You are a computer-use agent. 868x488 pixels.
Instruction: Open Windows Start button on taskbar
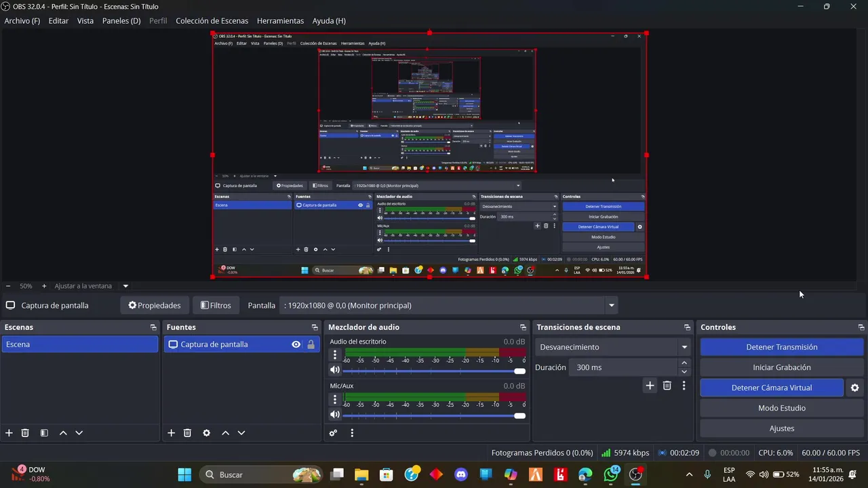click(x=184, y=474)
